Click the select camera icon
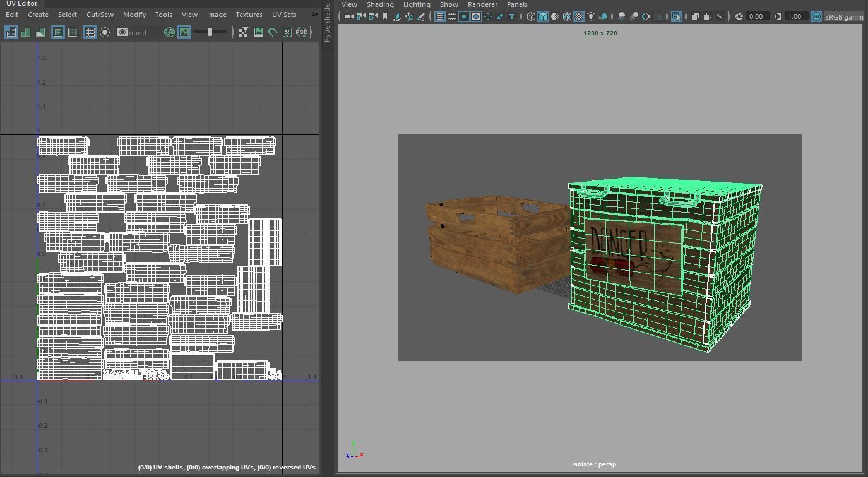This screenshot has width=868, height=477. click(348, 16)
